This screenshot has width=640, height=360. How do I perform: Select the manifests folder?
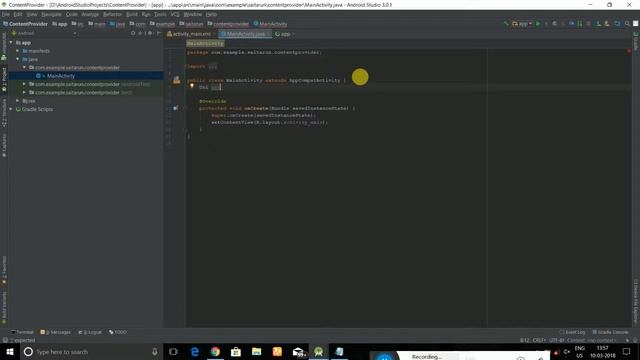click(36, 51)
